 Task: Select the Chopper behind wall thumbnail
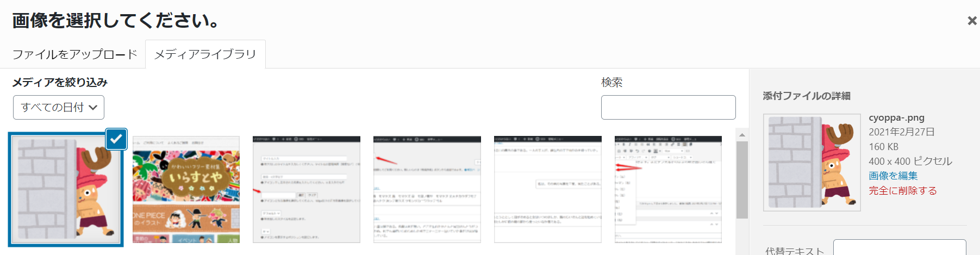click(65, 190)
